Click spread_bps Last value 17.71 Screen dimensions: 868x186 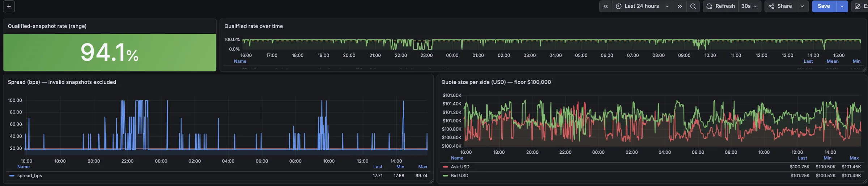378,175
